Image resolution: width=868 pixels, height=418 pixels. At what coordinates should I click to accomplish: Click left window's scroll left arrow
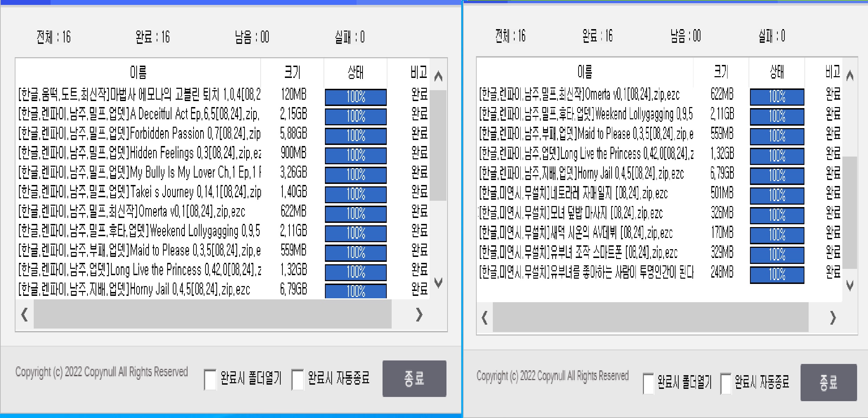pos(24,314)
